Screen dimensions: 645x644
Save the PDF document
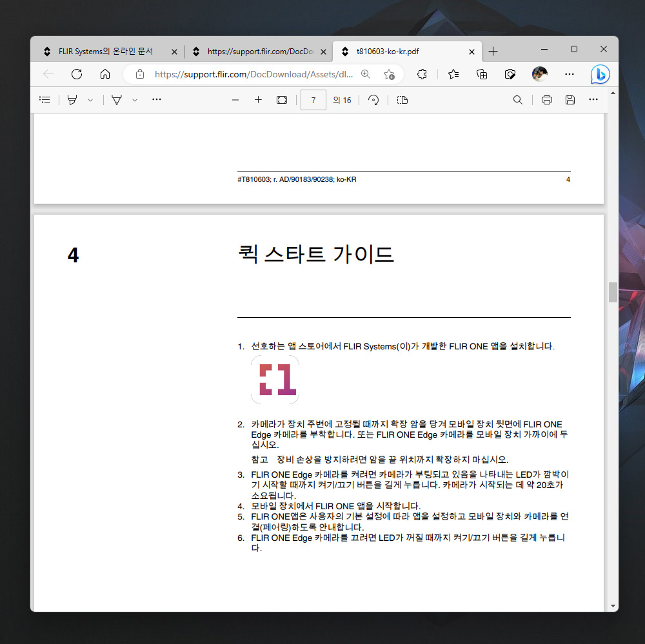[x=570, y=99]
